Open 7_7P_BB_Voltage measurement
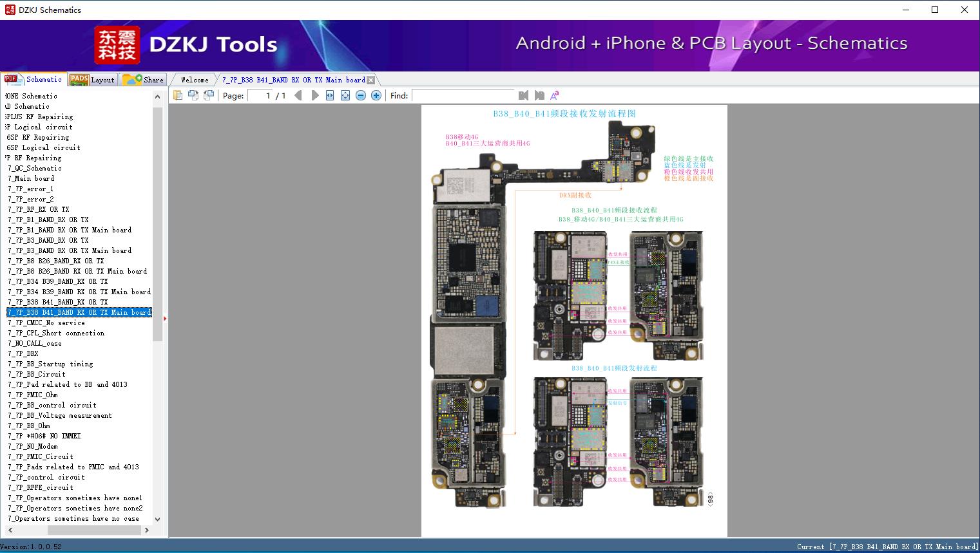This screenshot has width=980, height=553. click(x=60, y=415)
